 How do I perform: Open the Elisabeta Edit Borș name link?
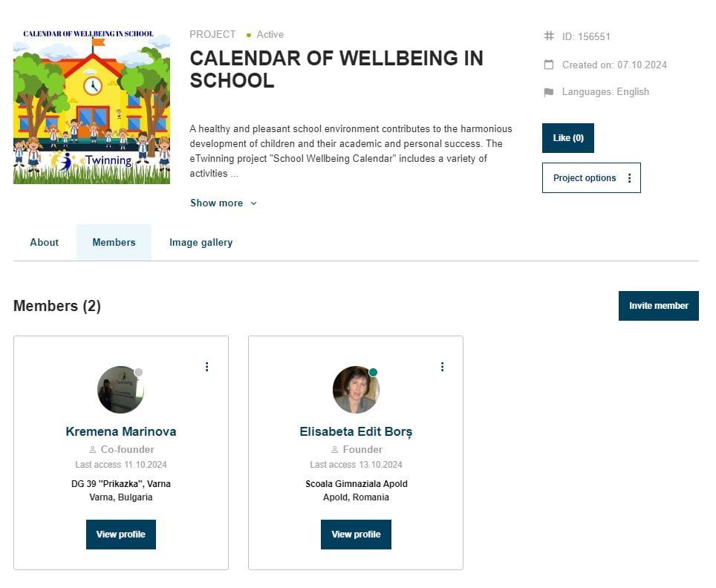click(x=356, y=431)
